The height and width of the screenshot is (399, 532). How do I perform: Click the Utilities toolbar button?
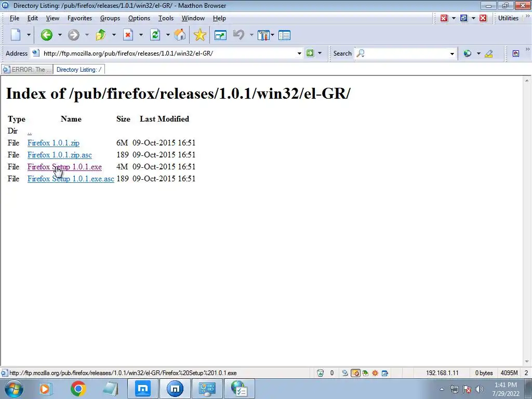click(508, 18)
